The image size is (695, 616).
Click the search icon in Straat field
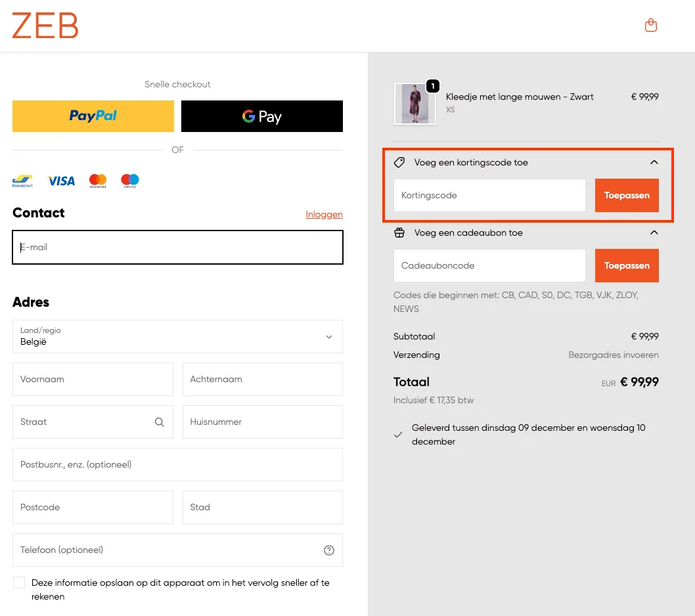pyautogui.click(x=159, y=422)
